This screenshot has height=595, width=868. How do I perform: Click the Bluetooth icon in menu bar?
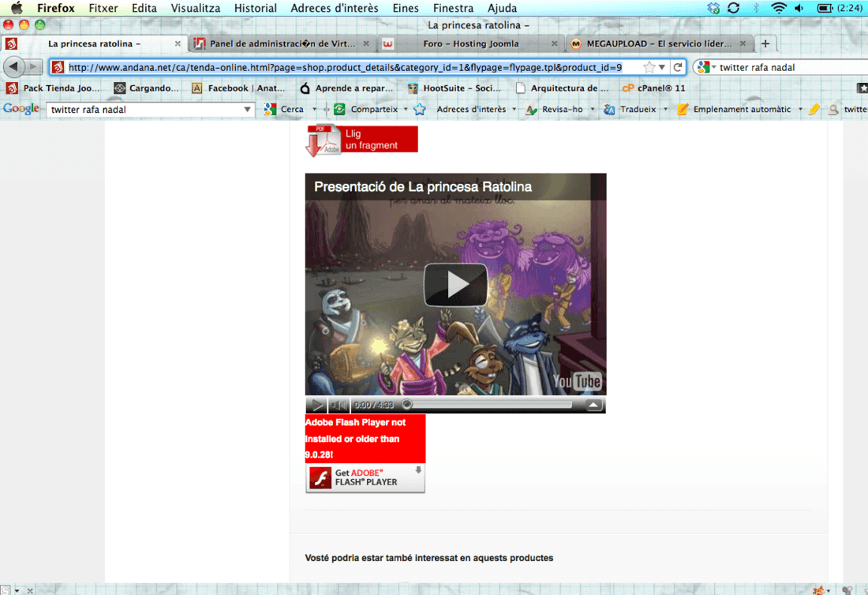click(x=756, y=8)
